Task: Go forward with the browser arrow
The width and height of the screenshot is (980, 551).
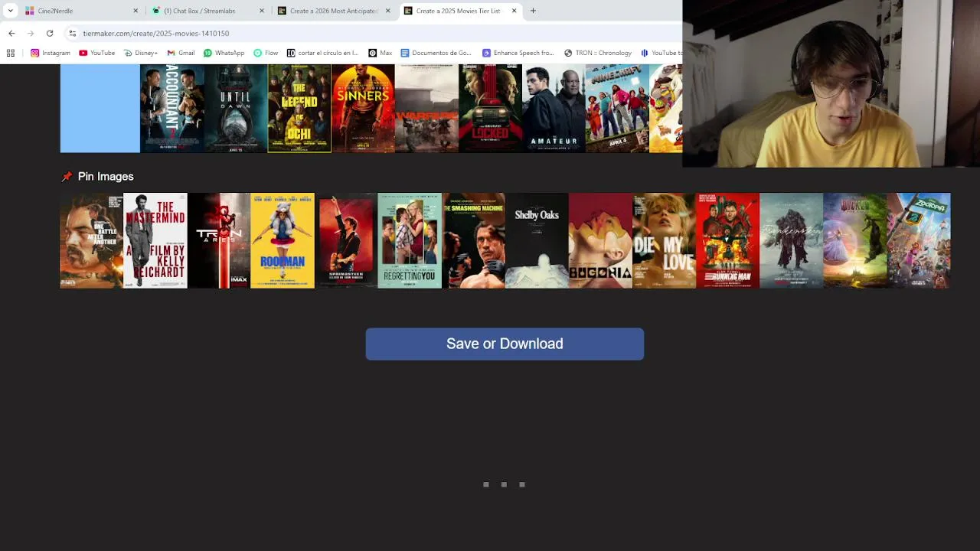Action: (x=31, y=34)
